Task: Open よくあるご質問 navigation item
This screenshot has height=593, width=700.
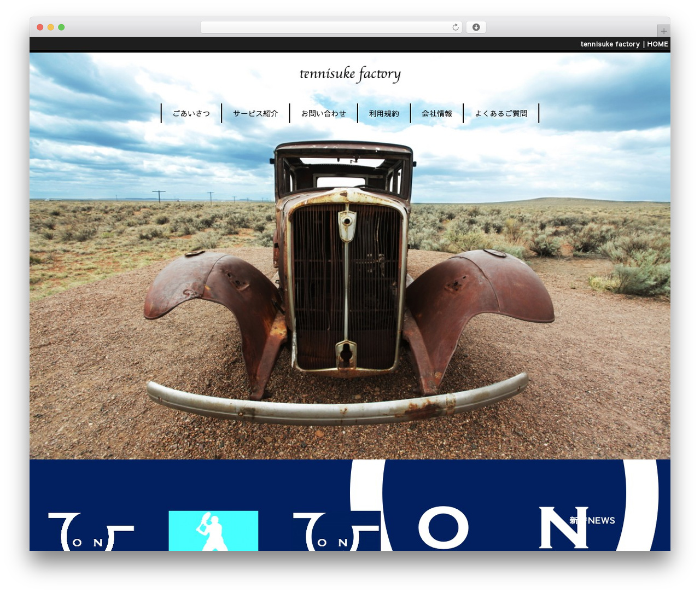Action: click(x=501, y=113)
